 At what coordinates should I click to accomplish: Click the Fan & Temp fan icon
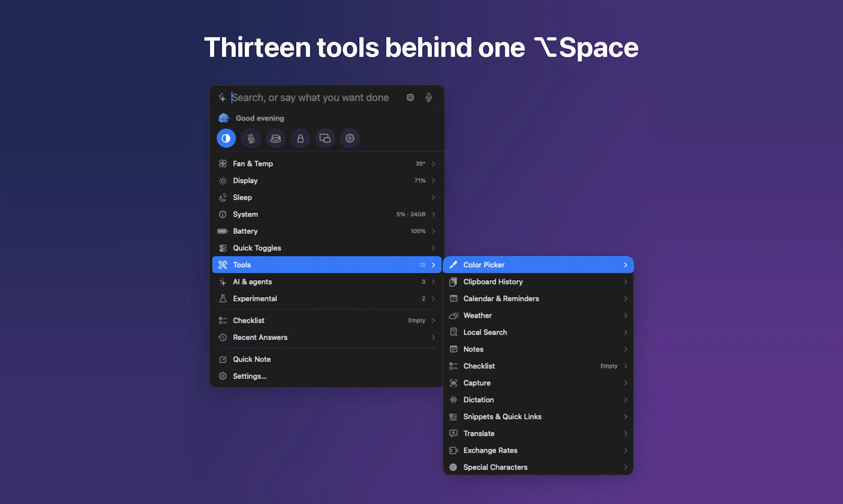click(x=223, y=164)
